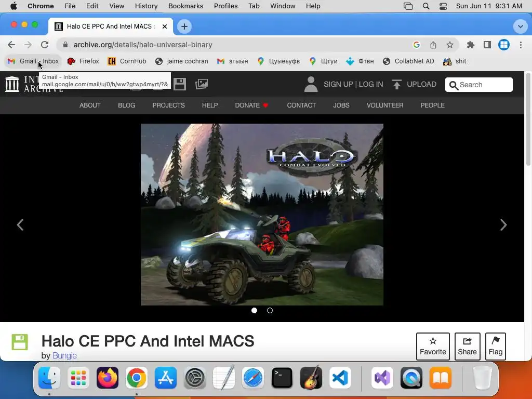Viewport: 532px width, 399px height.
Task: Open the Profiles menu
Action: coord(225,6)
